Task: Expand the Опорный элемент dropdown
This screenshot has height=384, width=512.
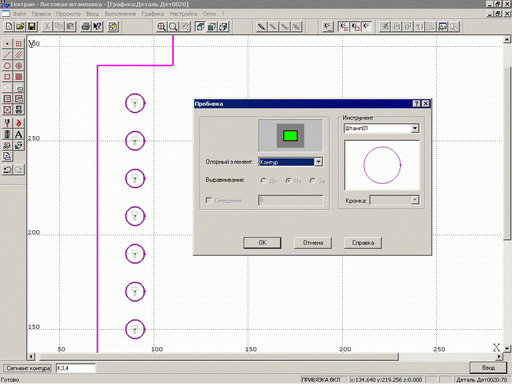Action: coord(319,162)
